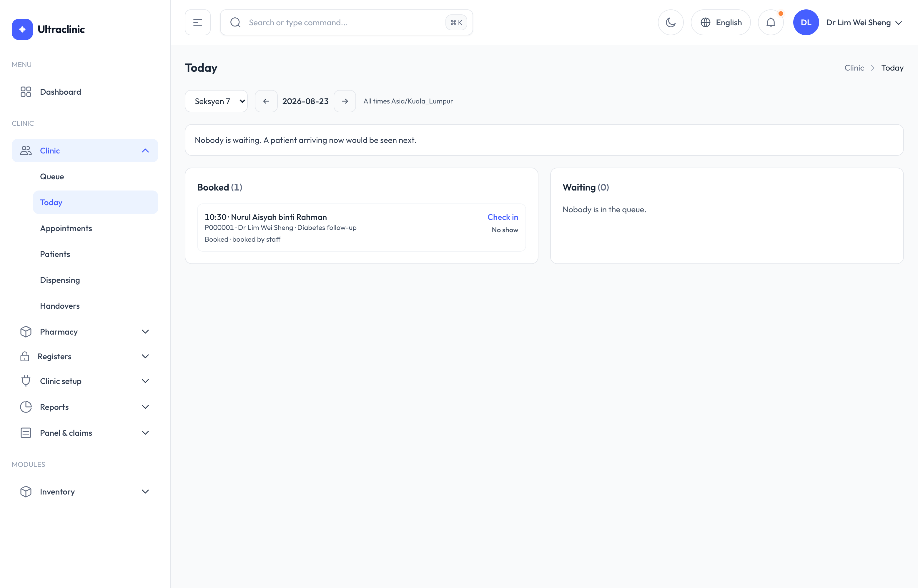
Task: Click the P000001 patient details line
Action: 280,228
